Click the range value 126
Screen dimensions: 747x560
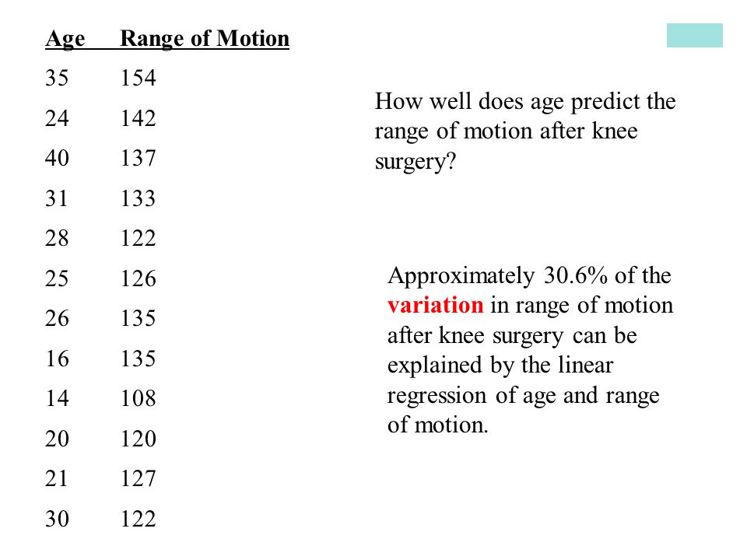tap(138, 278)
